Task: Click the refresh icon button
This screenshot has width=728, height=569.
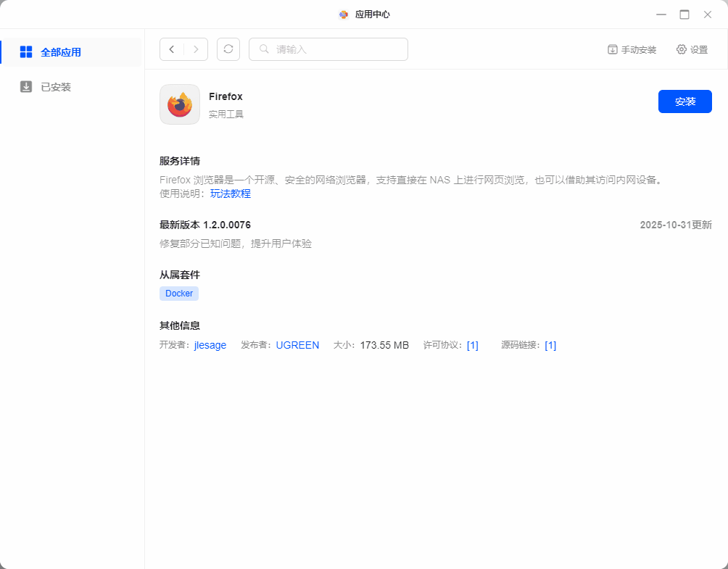Action: [228, 49]
